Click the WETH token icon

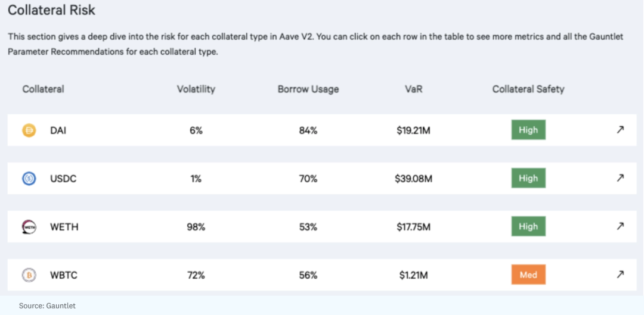pyautogui.click(x=29, y=227)
